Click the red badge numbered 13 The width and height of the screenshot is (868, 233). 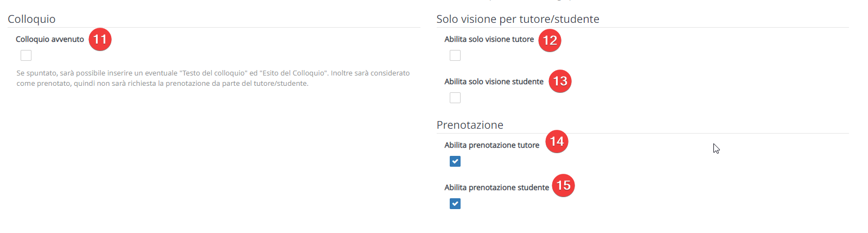(x=560, y=81)
